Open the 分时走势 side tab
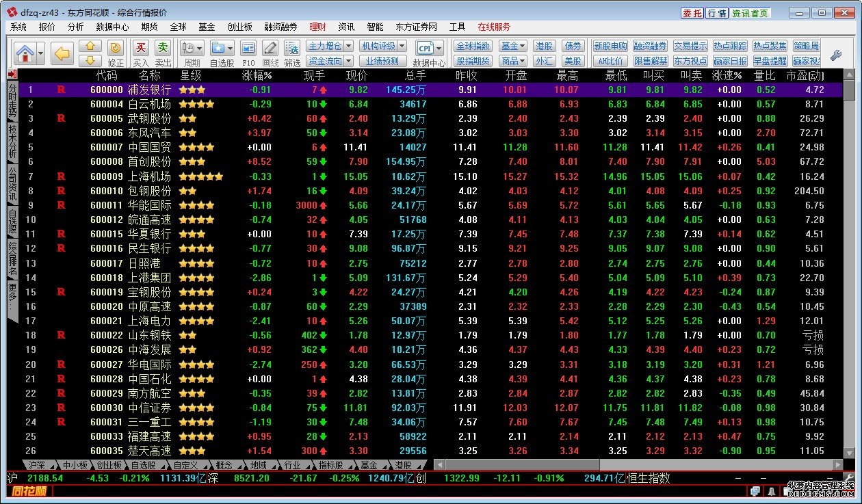The width and height of the screenshot is (862, 504). click(12, 101)
